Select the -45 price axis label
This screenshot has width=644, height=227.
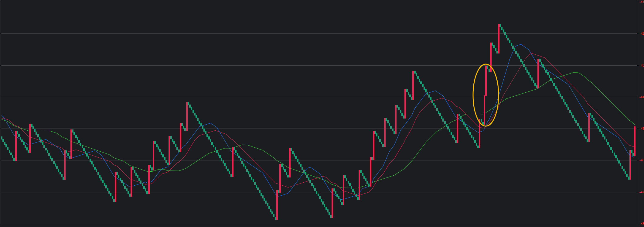641,129
